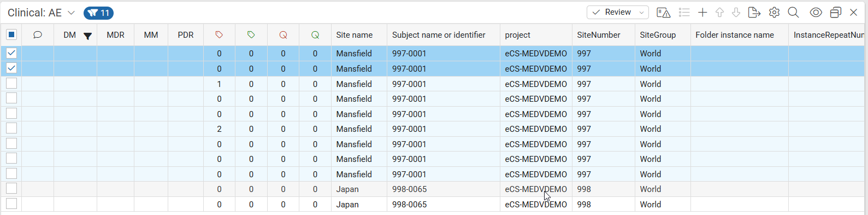Image resolution: width=868 pixels, height=215 pixels.
Task: Toggle the eye visibility icon
Action: coord(816,13)
